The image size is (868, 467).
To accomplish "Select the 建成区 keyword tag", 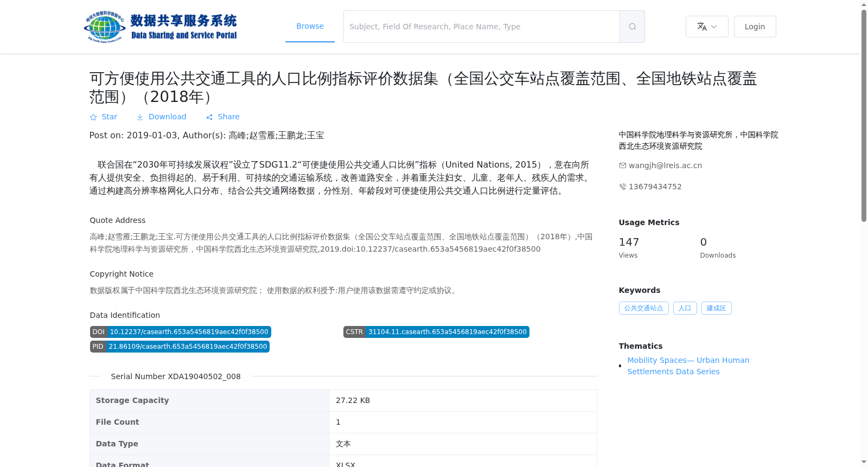I will click(x=716, y=308).
